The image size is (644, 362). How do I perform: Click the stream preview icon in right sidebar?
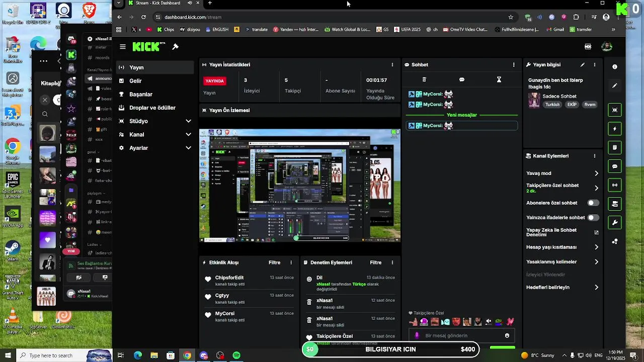click(615, 110)
